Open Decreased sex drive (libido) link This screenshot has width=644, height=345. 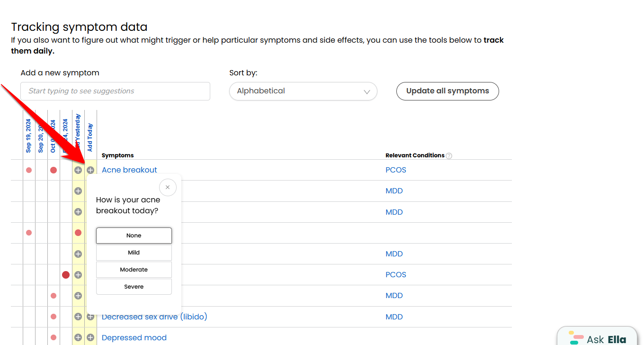click(154, 317)
